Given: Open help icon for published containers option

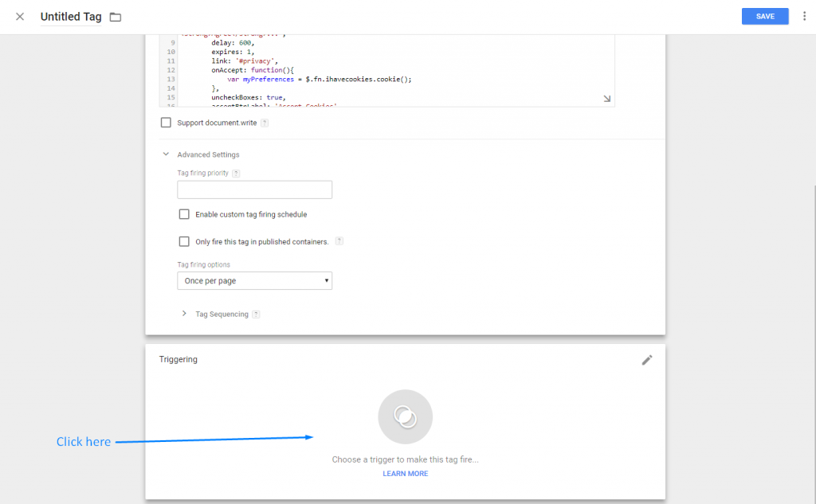Looking at the screenshot, I should 339,241.
